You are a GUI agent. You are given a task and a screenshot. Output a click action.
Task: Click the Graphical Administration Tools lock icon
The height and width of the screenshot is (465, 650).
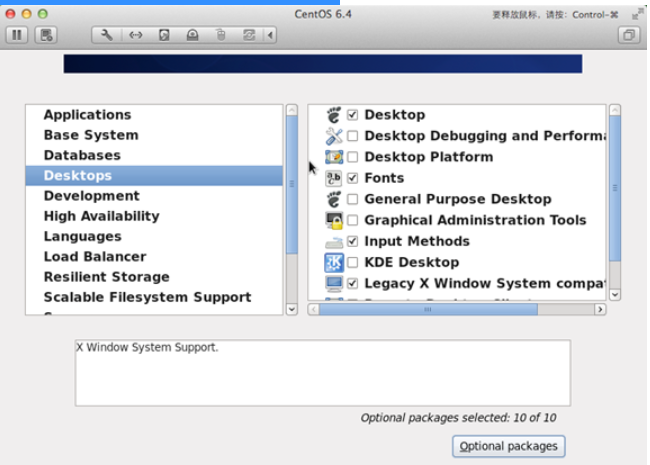point(334,220)
